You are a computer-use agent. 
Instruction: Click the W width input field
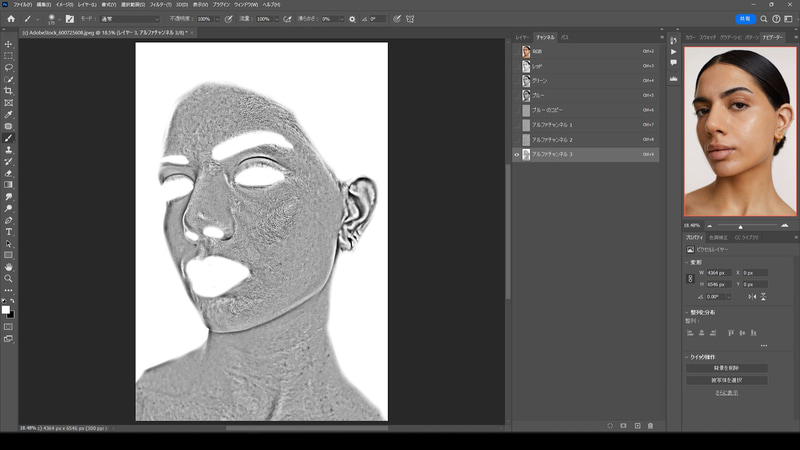(719, 273)
